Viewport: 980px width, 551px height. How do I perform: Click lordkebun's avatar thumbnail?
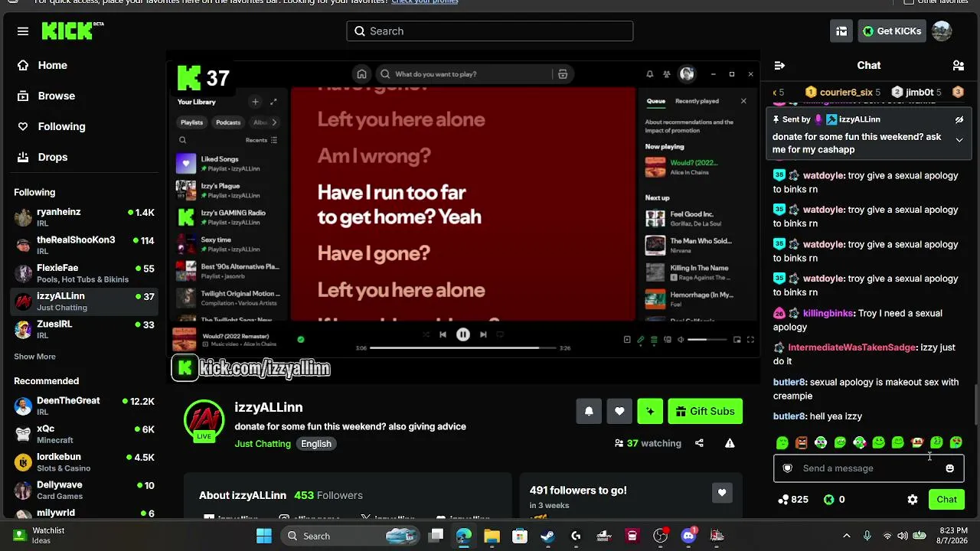[24, 462]
